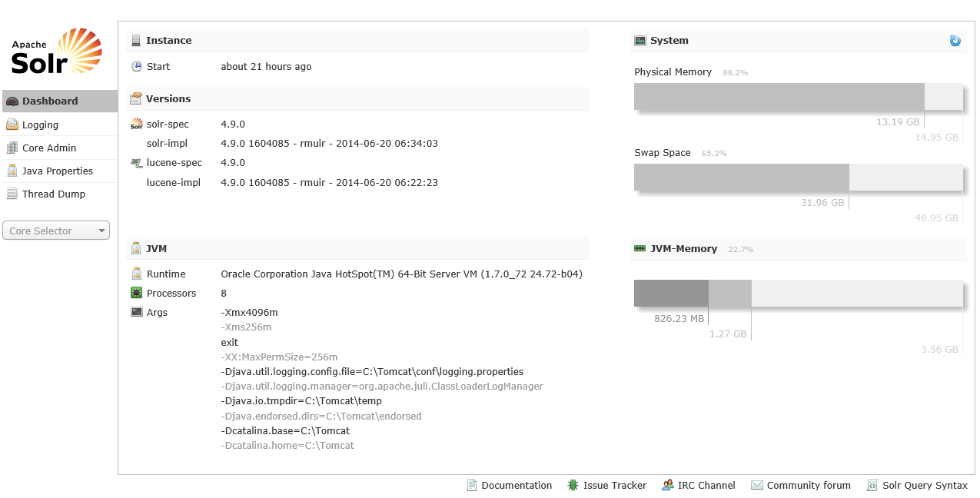Click the JVM-Memory panel header icon

coord(639,248)
